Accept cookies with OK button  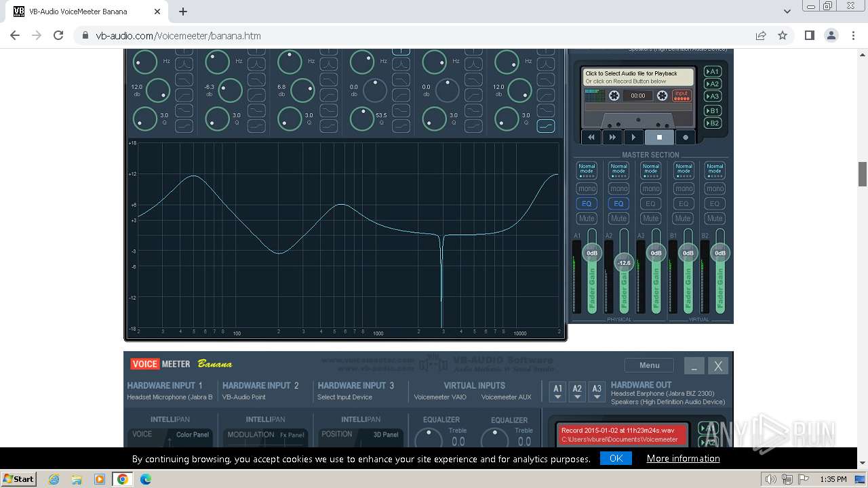pos(616,458)
